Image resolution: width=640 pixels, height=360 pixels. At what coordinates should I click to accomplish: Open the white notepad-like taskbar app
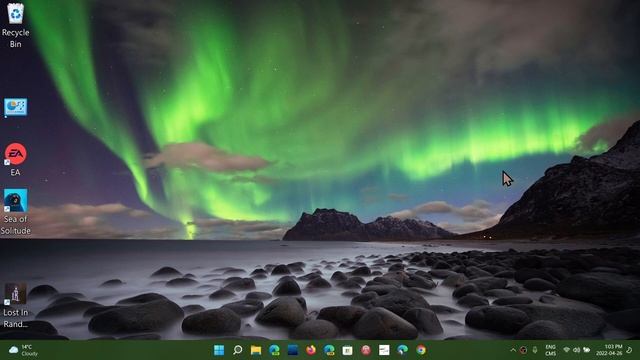click(384, 350)
